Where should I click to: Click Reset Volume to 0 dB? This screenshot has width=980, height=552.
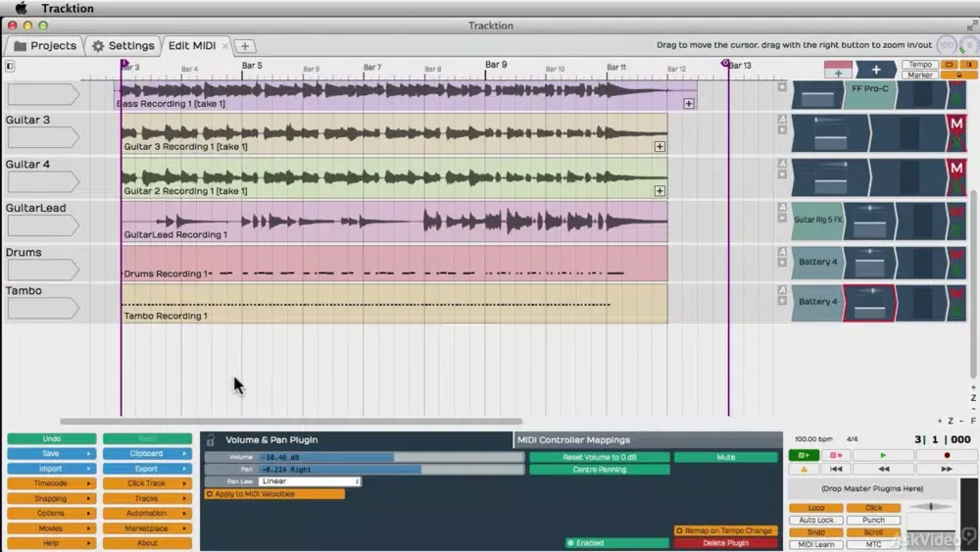[600, 458]
